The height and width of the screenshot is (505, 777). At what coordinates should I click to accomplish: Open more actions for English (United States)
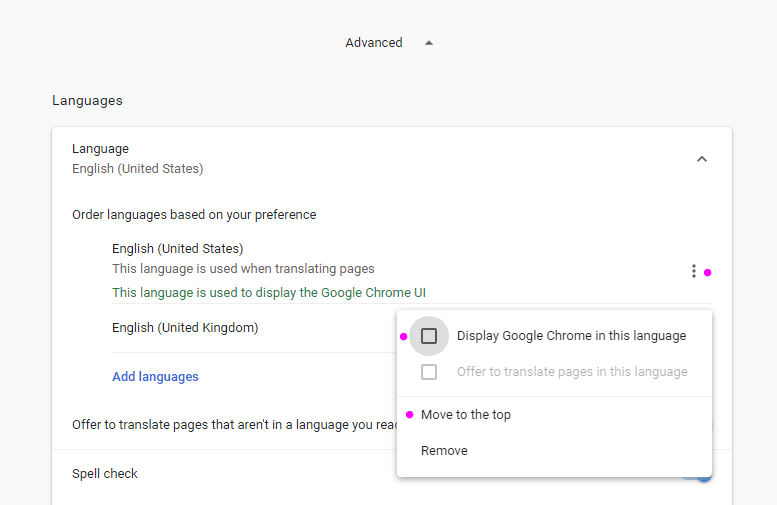click(x=693, y=271)
